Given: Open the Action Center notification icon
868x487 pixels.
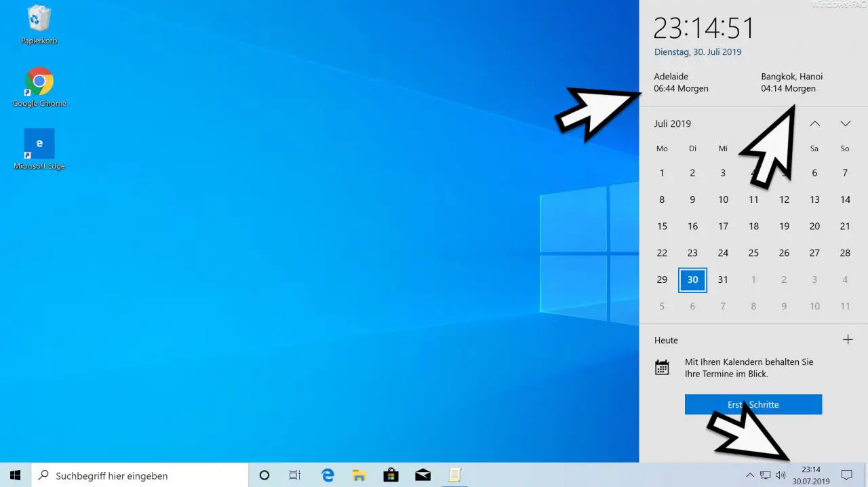Looking at the screenshot, I should click(846, 475).
